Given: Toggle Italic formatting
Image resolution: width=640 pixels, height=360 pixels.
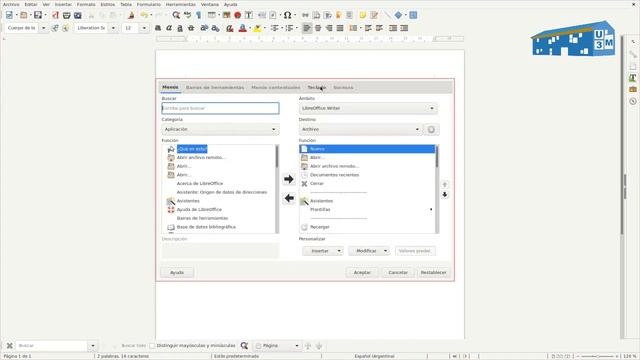Looking at the screenshot, I should tap(169, 28).
